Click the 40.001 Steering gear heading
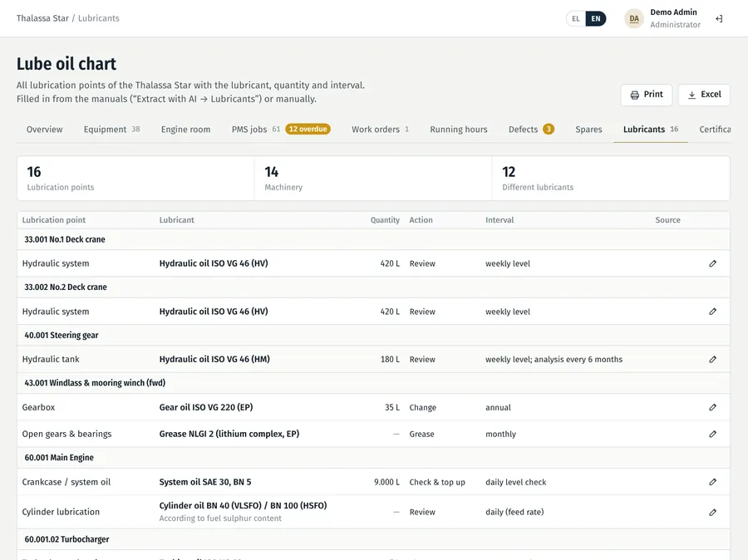The height and width of the screenshot is (560, 748). 62,336
